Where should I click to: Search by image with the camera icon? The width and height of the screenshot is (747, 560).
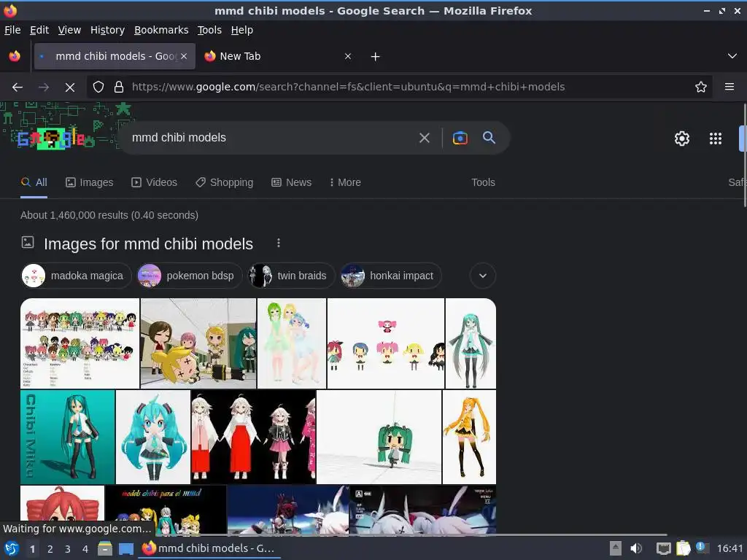pos(460,138)
